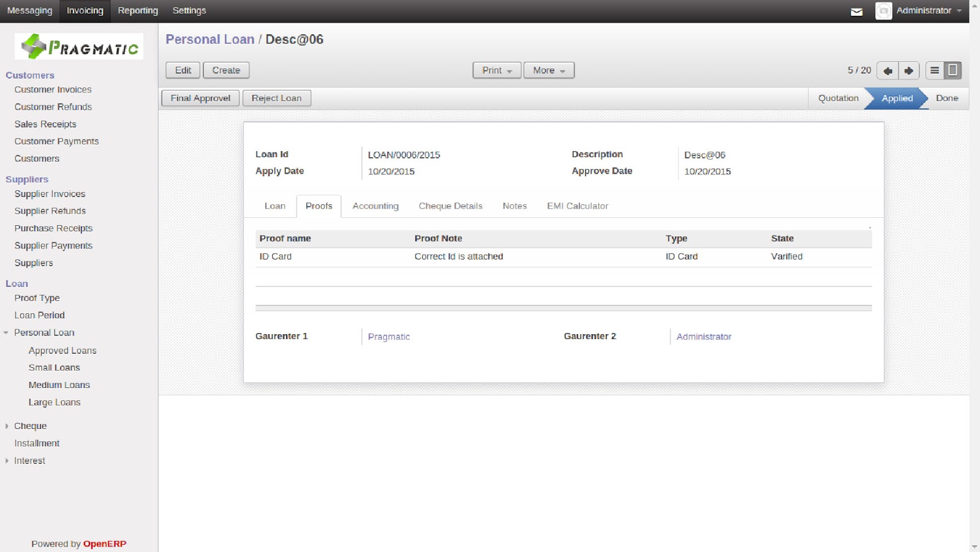Screen dimensions: 980x552
Task: Open Purchase Receipts in sidebar
Action: point(53,228)
